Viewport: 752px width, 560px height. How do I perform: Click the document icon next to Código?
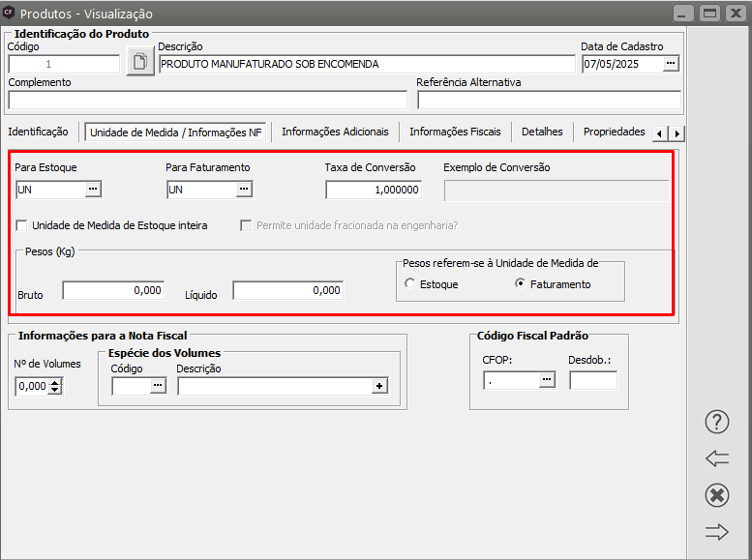tap(140, 64)
